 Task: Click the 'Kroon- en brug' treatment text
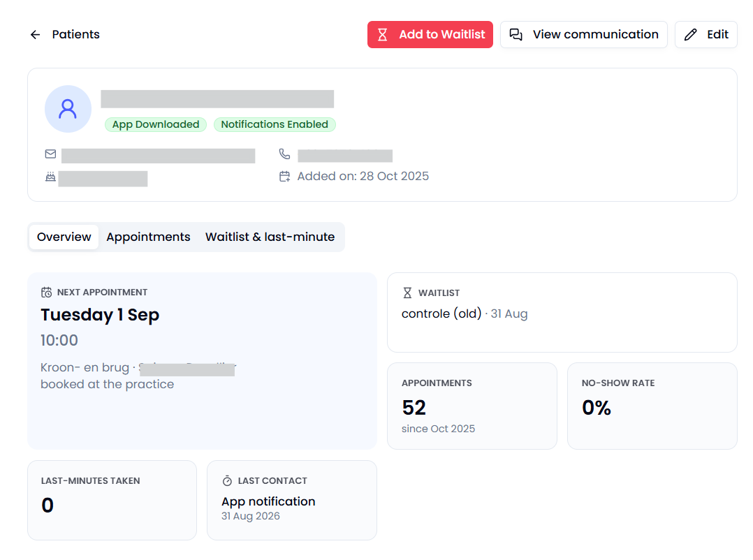click(85, 367)
